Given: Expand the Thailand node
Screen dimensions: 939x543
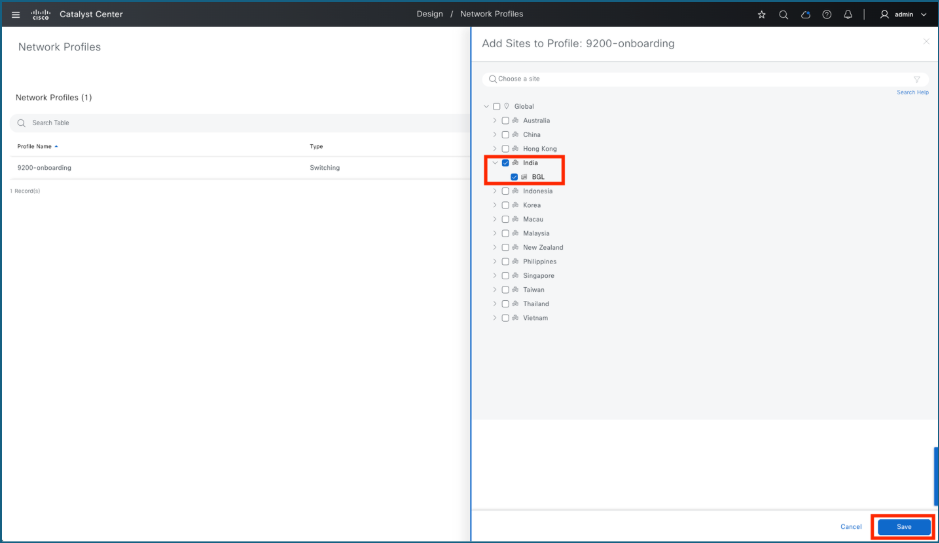Looking at the screenshot, I should coord(495,304).
